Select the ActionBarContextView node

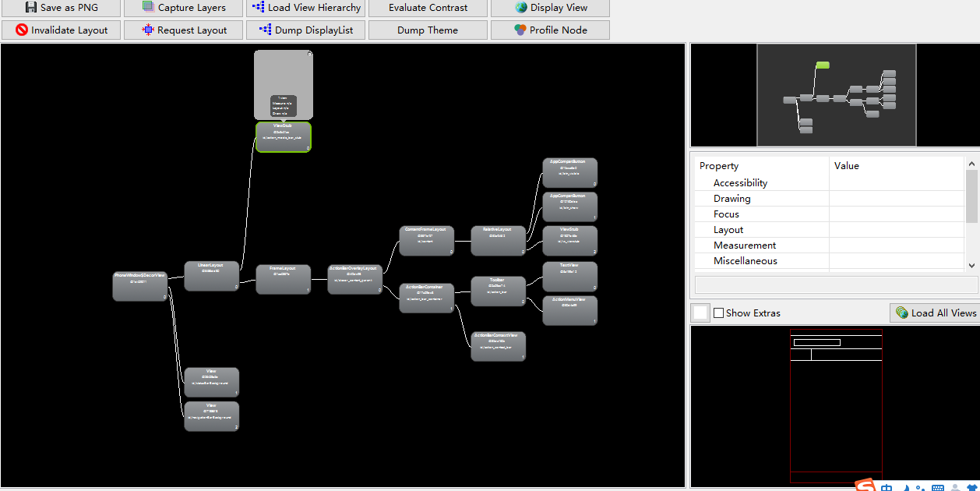pos(498,346)
